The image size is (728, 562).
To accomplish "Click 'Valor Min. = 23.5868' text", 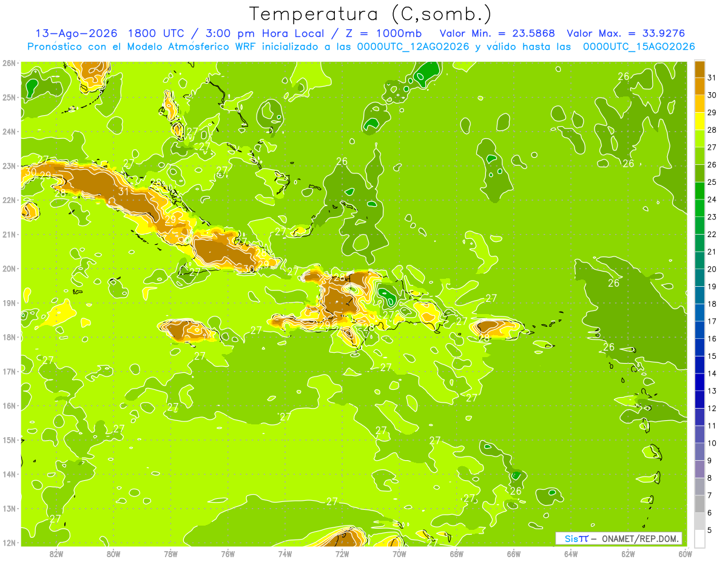I will click(497, 33).
